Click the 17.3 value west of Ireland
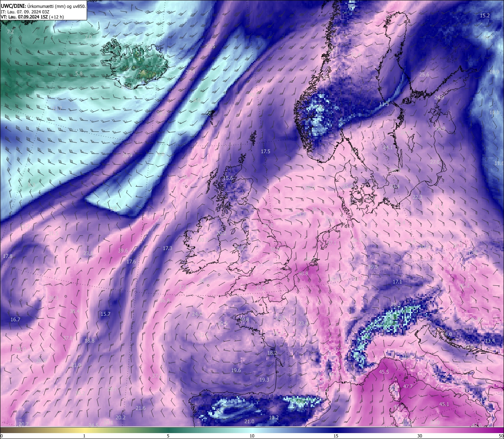Image resolution: width=504 pixels, height=439 pixels. tap(167, 248)
